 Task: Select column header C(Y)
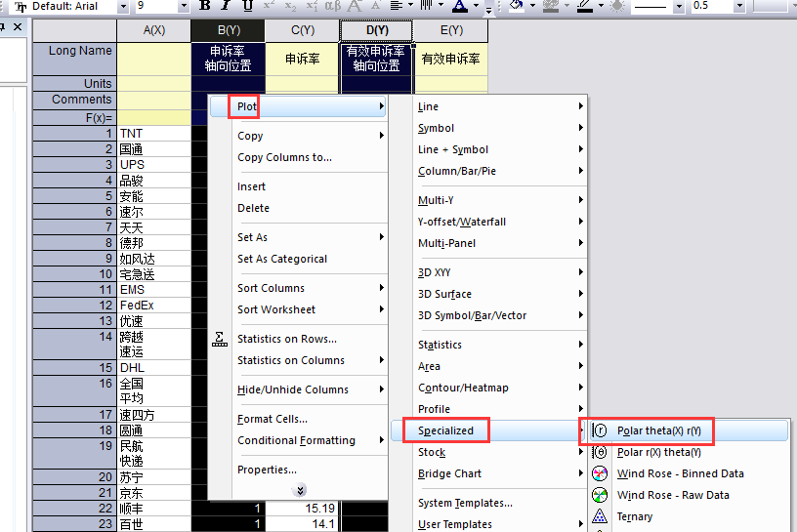click(303, 30)
